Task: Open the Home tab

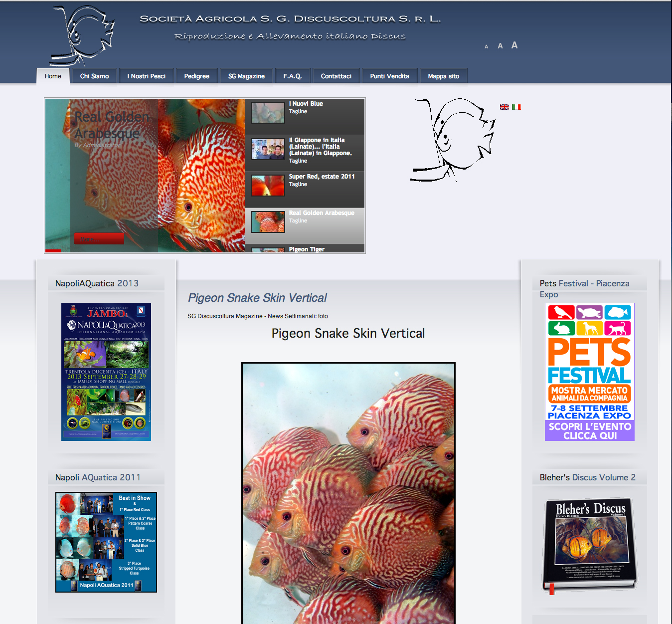Action: point(53,76)
